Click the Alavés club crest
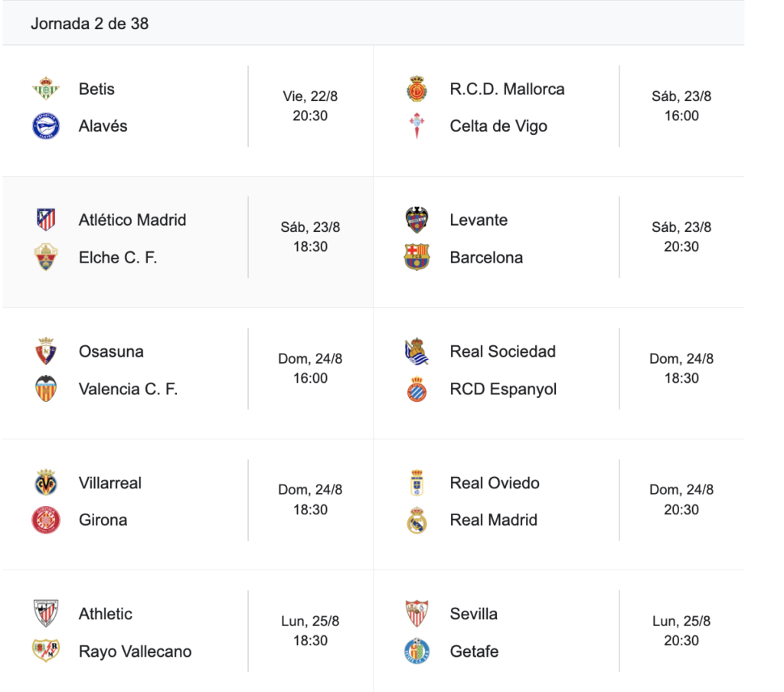Image resolution: width=784 pixels, height=692 pixels. pyautogui.click(x=46, y=126)
